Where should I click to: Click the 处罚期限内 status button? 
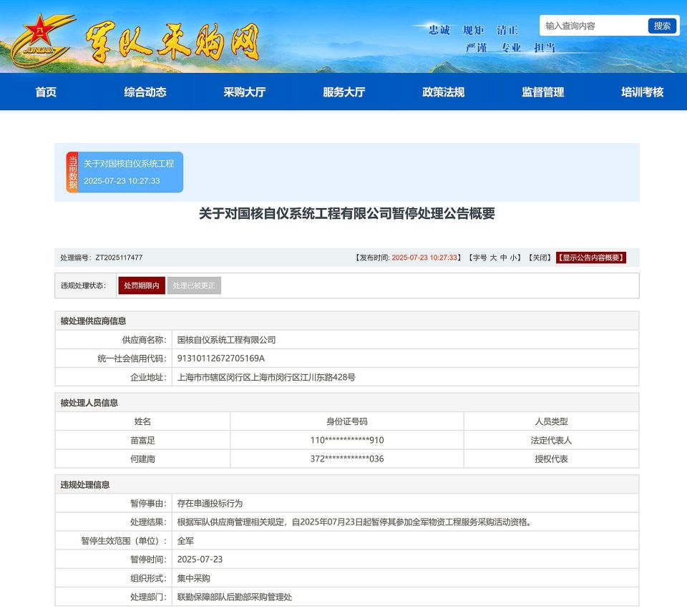(x=142, y=285)
